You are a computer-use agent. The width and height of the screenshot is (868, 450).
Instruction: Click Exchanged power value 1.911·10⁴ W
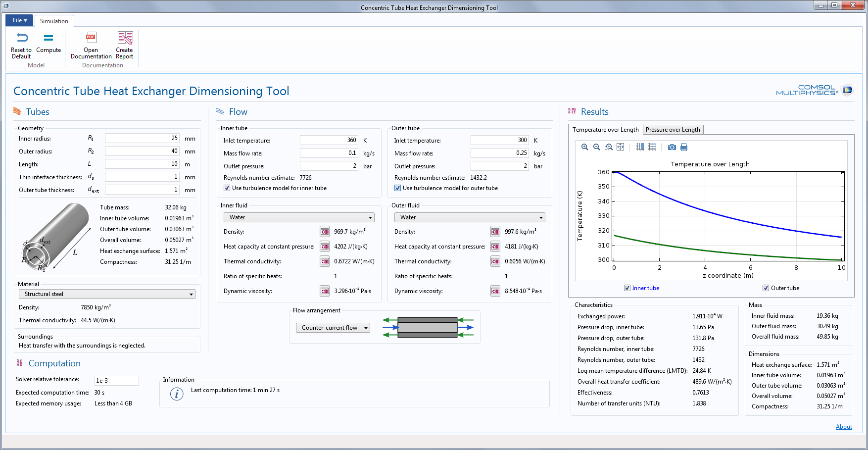(x=707, y=316)
